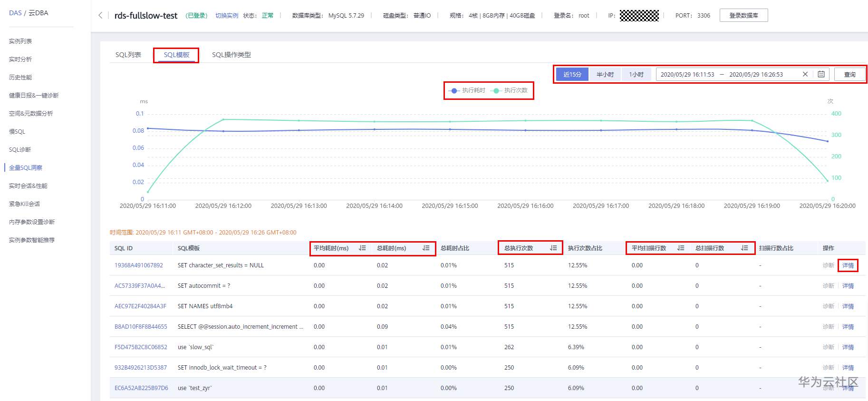
Task: Clear the selected date range with the X
Action: (805, 74)
